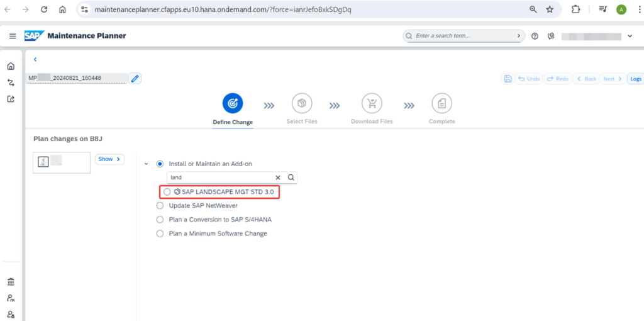Viewport: 644px width, 321px height.
Task: Click the 'Maintenance Planner' title
Action: 87,36
